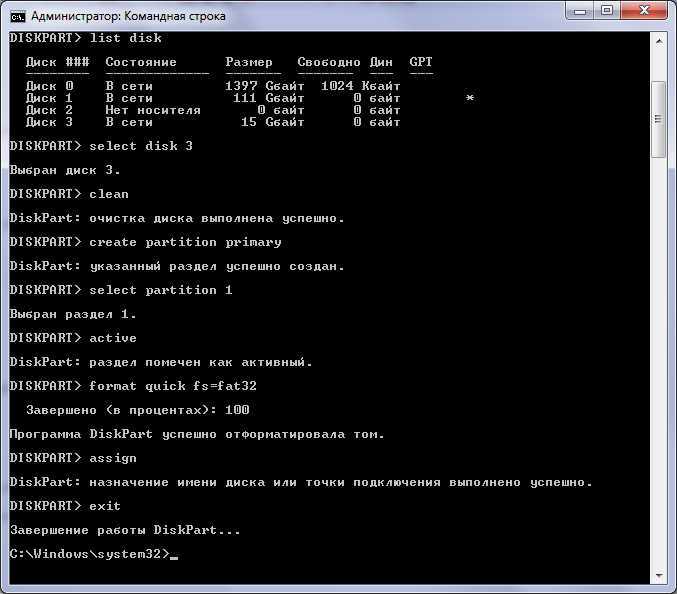Click the 'Диск 0' row label

pos(49,86)
